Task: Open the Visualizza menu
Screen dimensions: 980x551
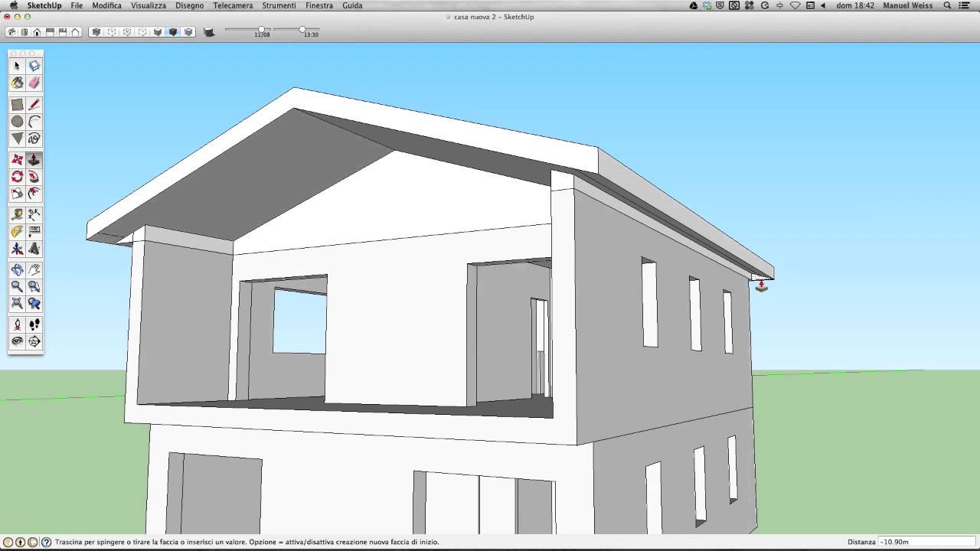Action: [149, 5]
